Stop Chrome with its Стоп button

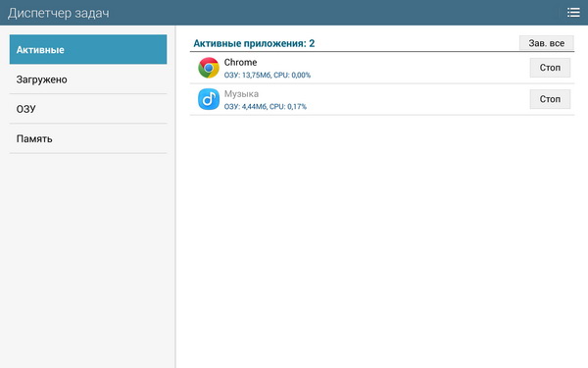click(x=550, y=68)
